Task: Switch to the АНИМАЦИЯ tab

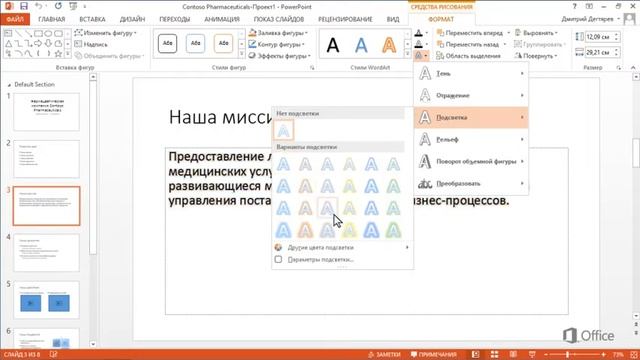Action: coord(222,19)
